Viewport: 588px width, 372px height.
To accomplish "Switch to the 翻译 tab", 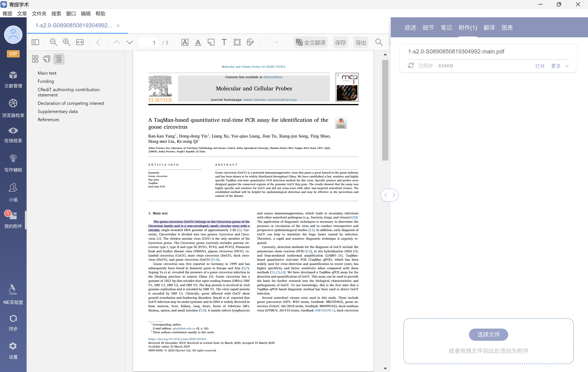I will coord(489,28).
